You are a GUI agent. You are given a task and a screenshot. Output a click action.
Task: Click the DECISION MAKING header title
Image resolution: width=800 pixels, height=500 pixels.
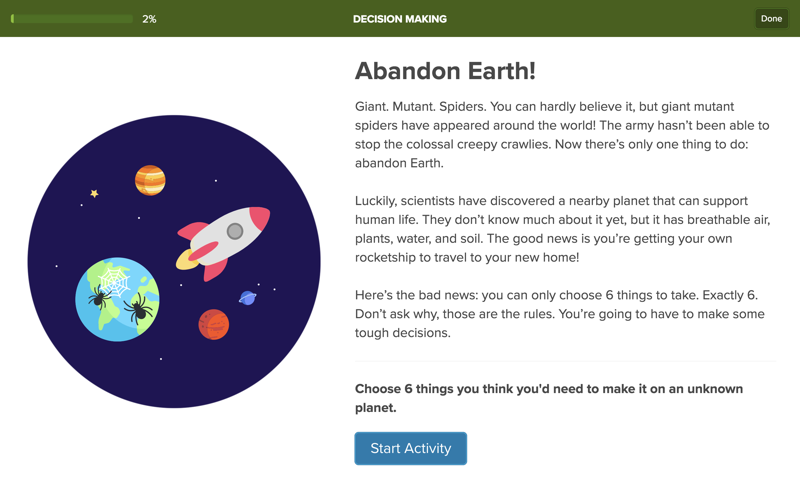point(400,19)
